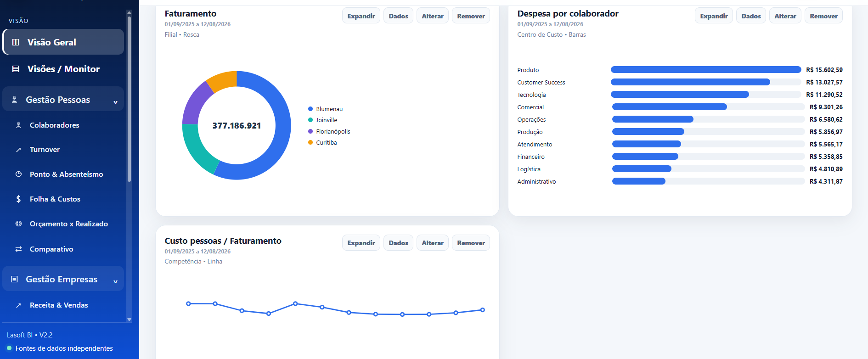The height and width of the screenshot is (359, 868).
Task: Click the Faturamento card title
Action: pos(191,14)
